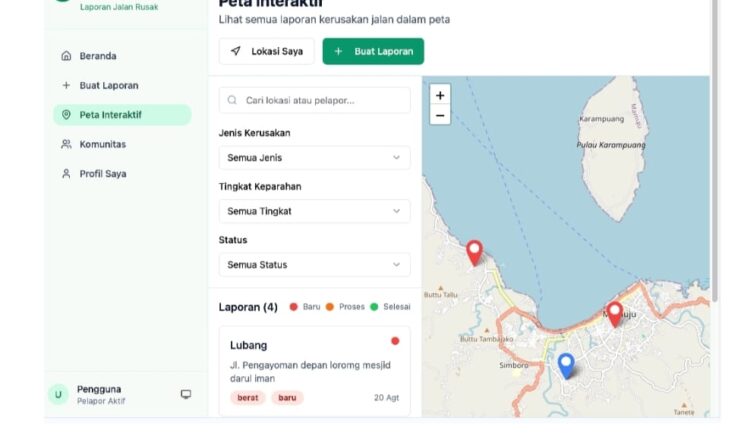Zoom out the map with minus button
The height and width of the screenshot is (446, 744).
[440, 115]
